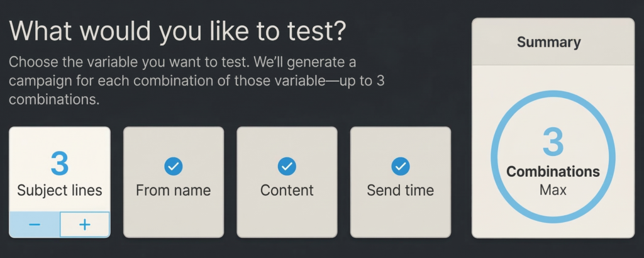Click the "What would you like to test?" heading

click(x=177, y=31)
